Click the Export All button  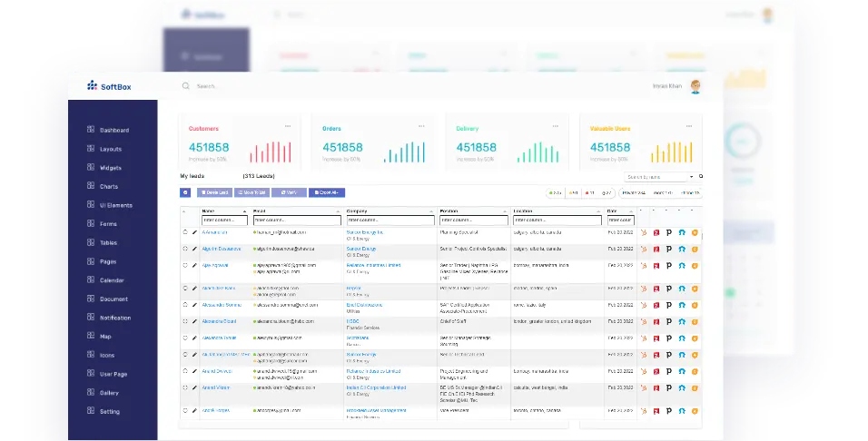click(x=327, y=192)
